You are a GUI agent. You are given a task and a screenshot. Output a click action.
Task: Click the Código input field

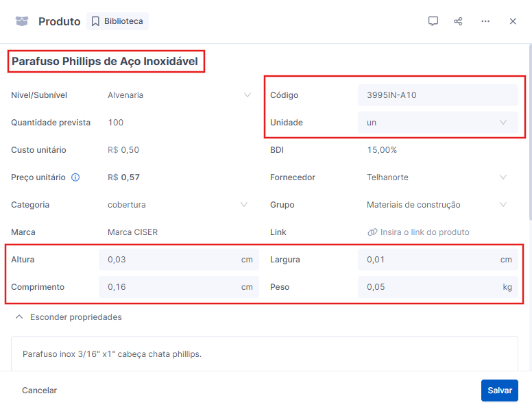click(437, 95)
